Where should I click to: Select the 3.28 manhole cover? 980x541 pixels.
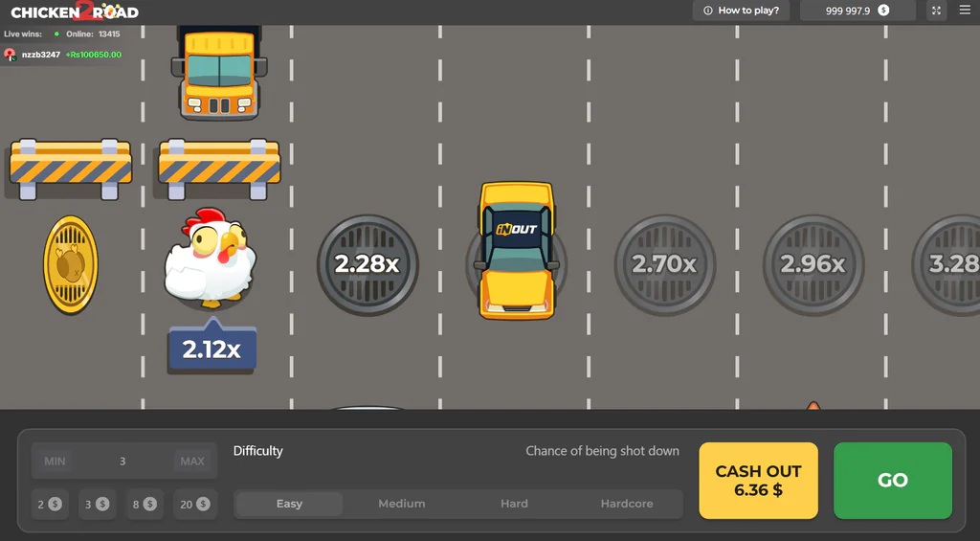tap(946, 264)
